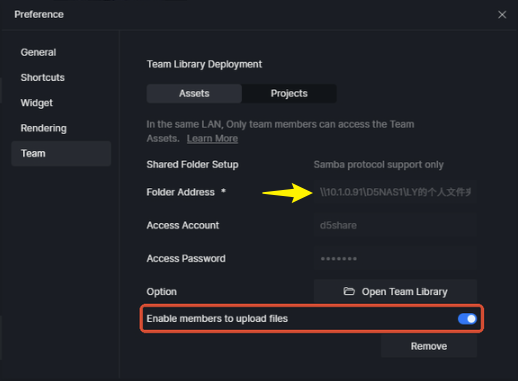Click the Enable members to upload files text
The width and height of the screenshot is (518, 381).
pos(217,319)
